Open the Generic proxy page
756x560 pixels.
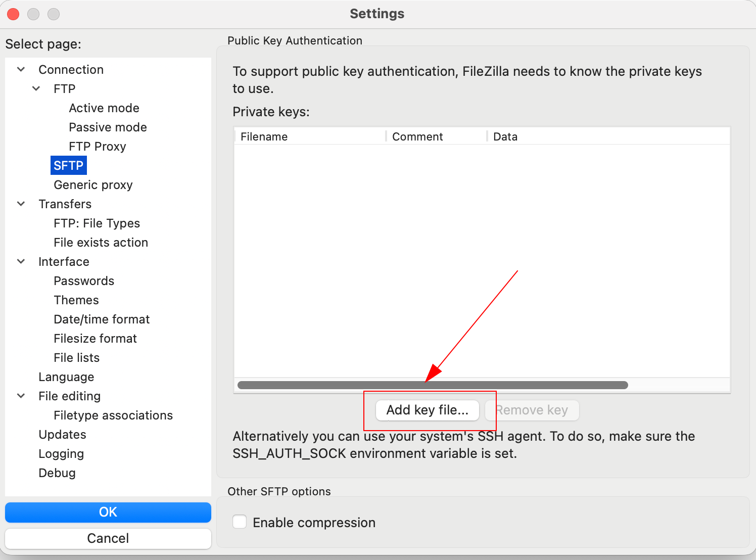(93, 185)
